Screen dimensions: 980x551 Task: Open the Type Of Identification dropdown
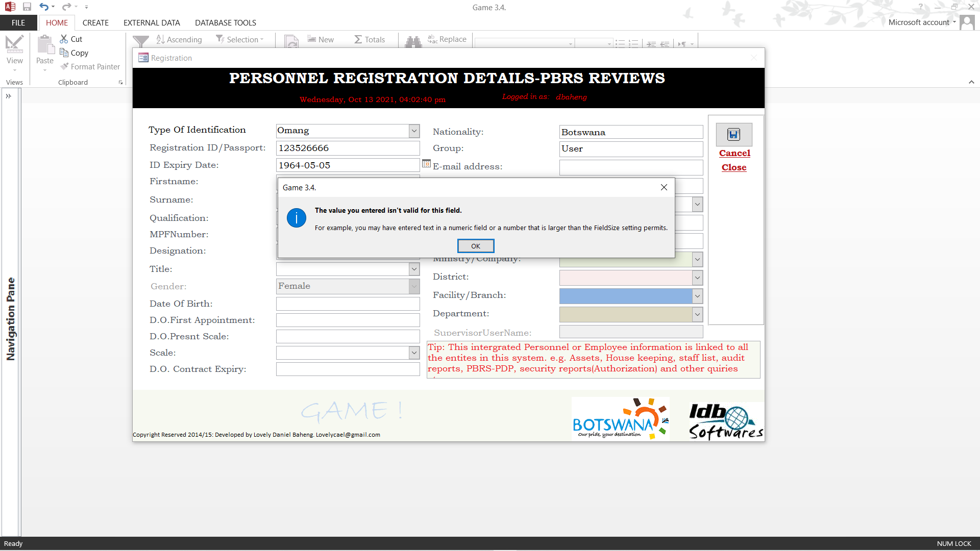414,131
